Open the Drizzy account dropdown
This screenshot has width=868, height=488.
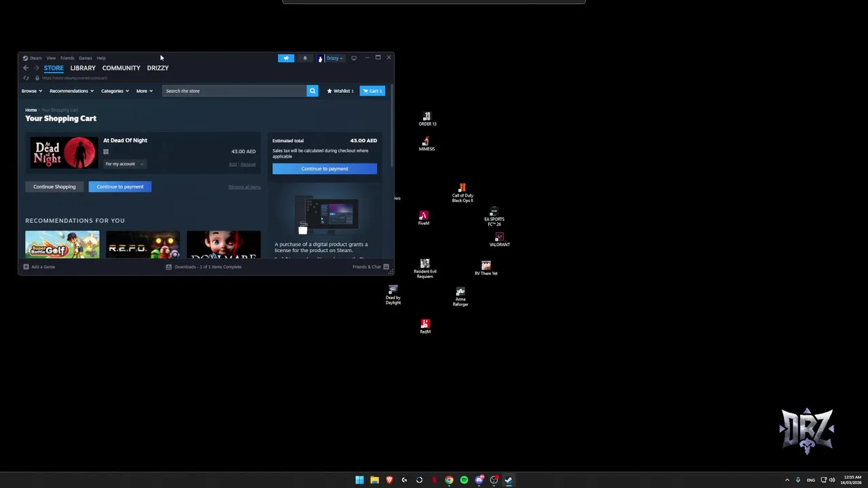coord(331,58)
